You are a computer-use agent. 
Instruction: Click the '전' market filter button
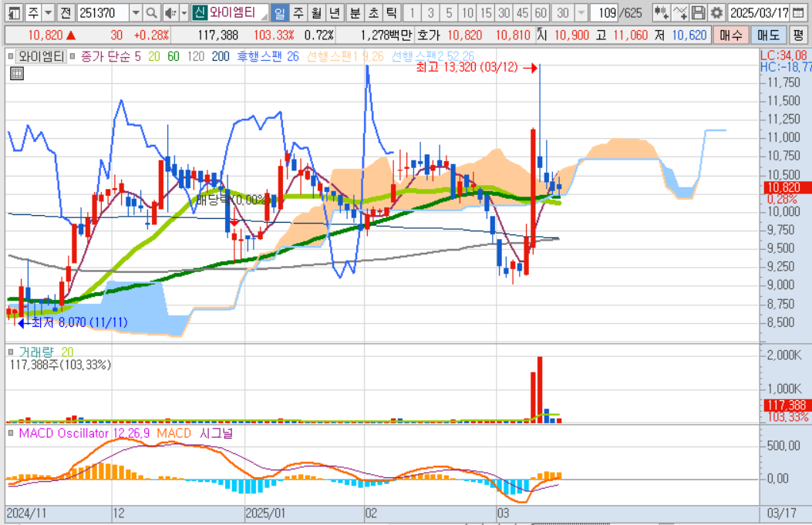click(x=66, y=12)
